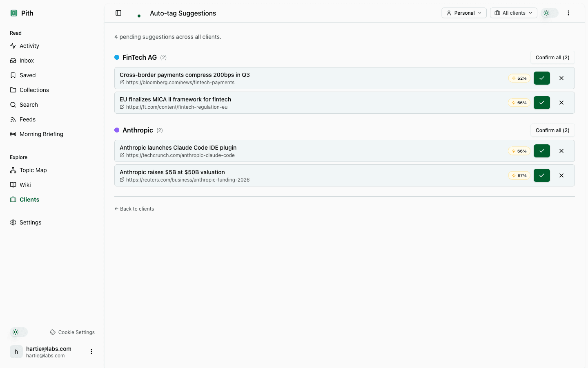This screenshot has height=368, width=588.
Task: Toggle the light theme switch in top bar
Action: [550, 13]
